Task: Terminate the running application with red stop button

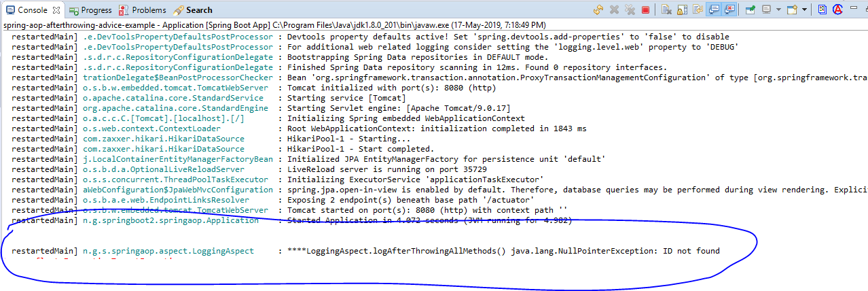Action: (645, 10)
